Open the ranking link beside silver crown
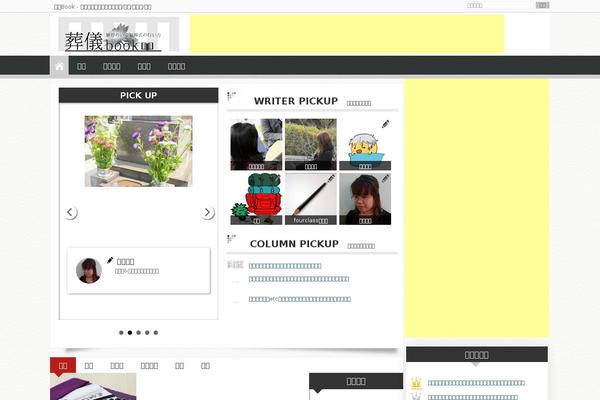600x400 pixels. tap(473, 397)
